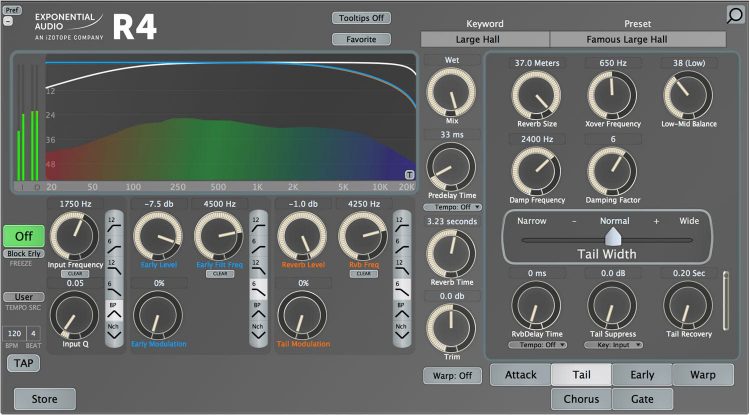Viewport: 750px width, 415px height.
Task: Open Key: Input dropdown under Tail Suppress
Action: click(x=613, y=345)
